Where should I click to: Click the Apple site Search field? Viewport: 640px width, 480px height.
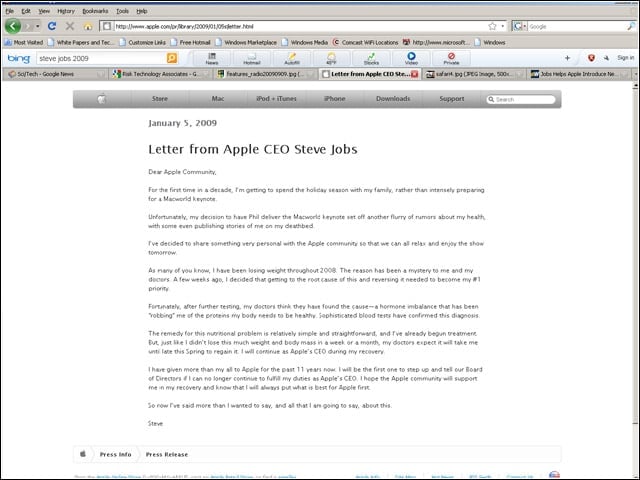point(521,99)
